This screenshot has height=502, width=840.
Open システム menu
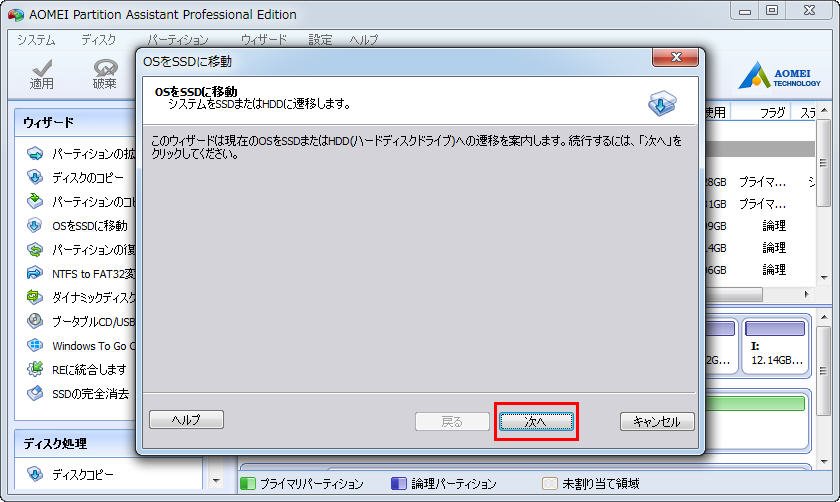click(x=36, y=40)
